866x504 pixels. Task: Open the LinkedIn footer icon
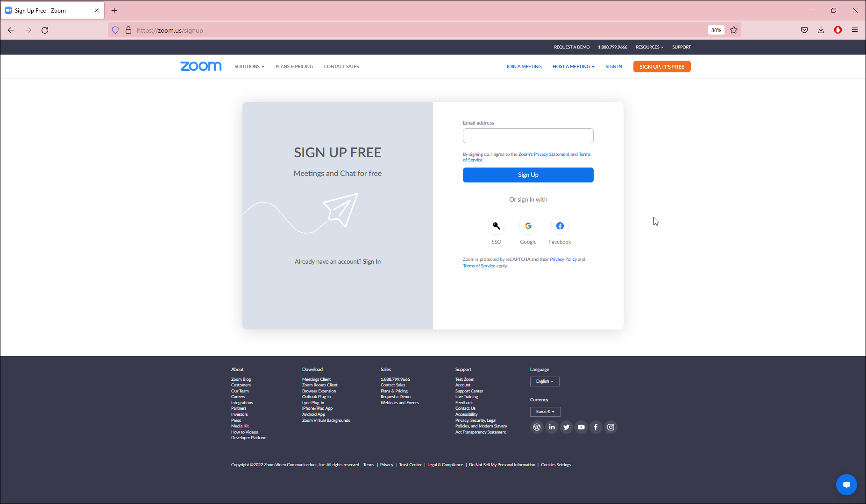[552, 427]
